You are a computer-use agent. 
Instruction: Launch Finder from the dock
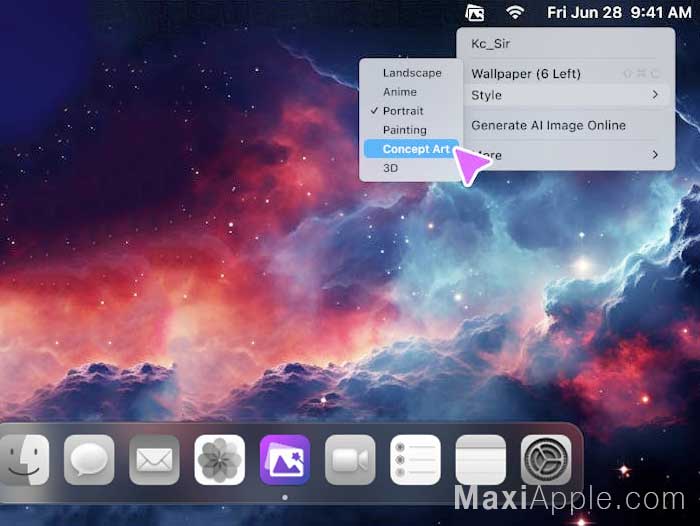coord(25,460)
